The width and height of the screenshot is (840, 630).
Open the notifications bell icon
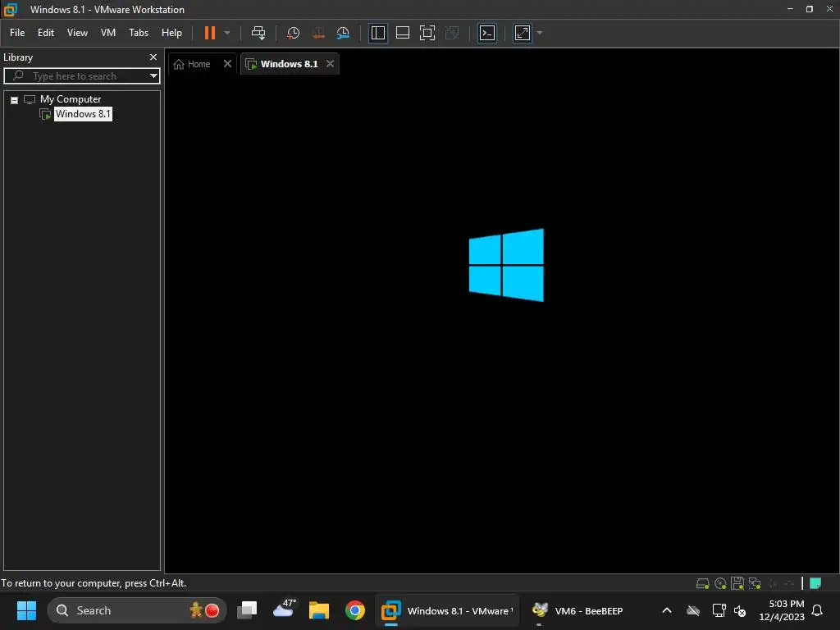tap(817, 610)
